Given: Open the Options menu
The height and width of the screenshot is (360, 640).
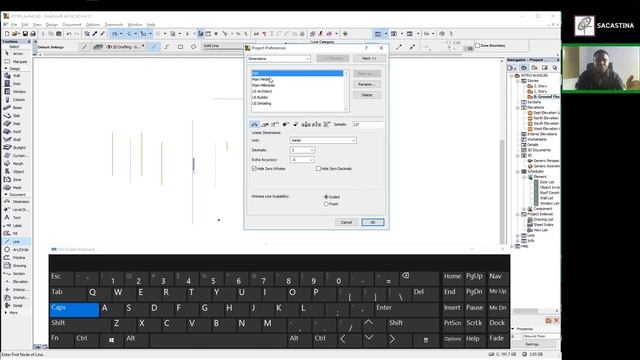Looking at the screenshot, I should (x=93, y=25).
